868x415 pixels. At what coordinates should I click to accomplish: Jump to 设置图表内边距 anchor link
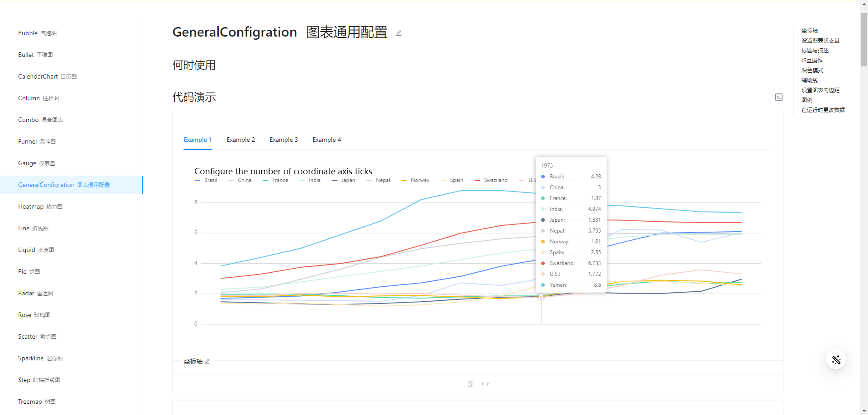tap(820, 90)
